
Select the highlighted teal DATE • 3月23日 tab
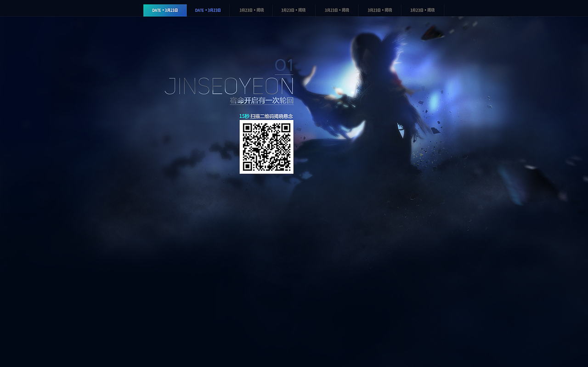[165, 10]
